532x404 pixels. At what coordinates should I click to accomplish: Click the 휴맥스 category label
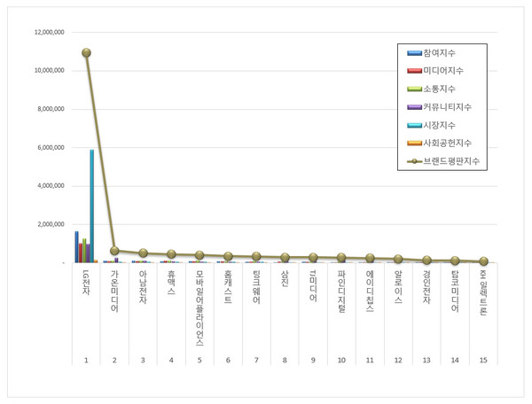point(171,284)
